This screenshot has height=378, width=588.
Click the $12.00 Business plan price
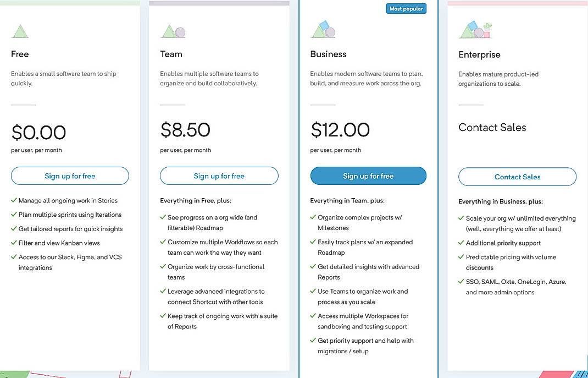point(341,130)
